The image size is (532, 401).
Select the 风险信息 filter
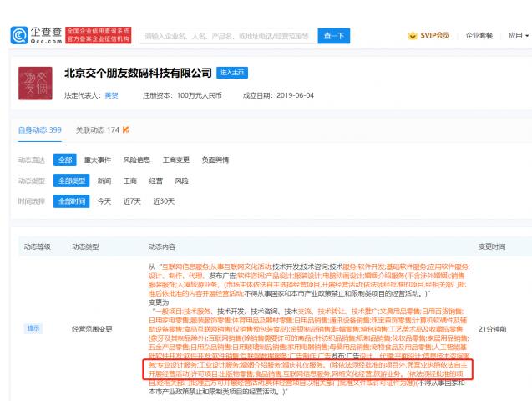(136, 160)
